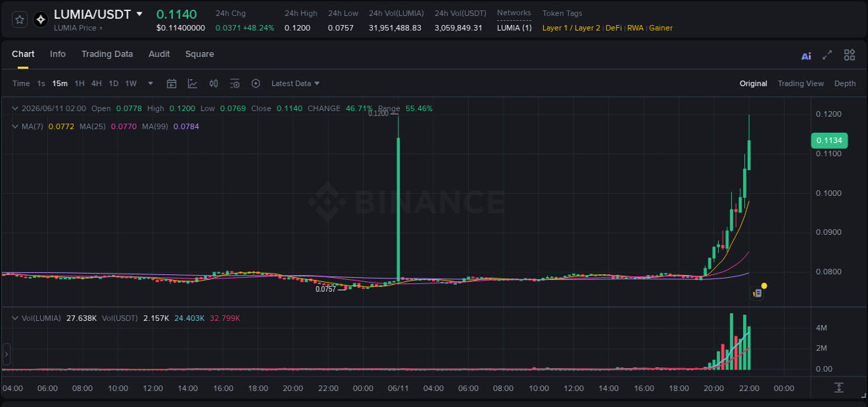Click the reset scale icon at bottom right
The height and width of the screenshot is (407, 868).
839,388
